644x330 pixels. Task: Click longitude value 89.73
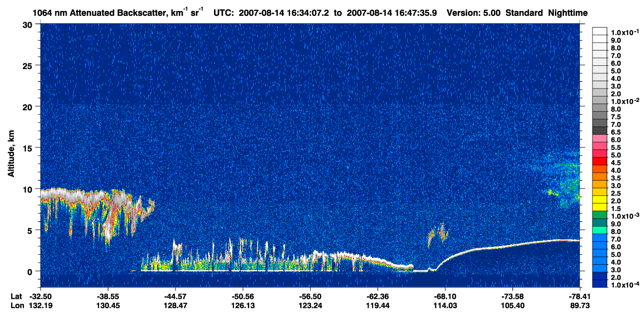tap(580, 306)
